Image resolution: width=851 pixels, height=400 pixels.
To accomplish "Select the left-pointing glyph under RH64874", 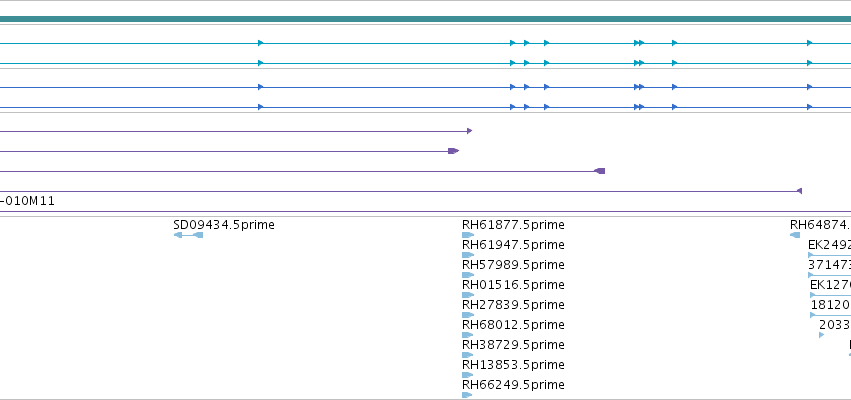I will pyautogui.click(x=795, y=235).
